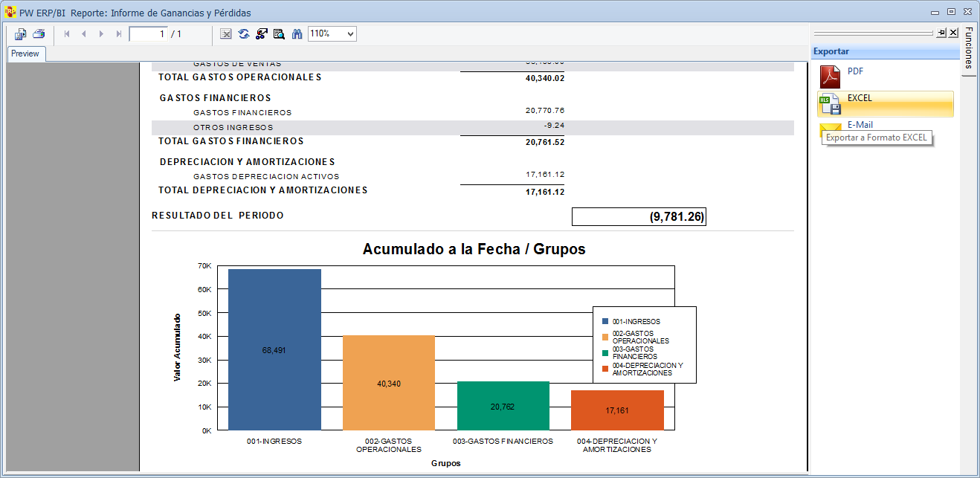The height and width of the screenshot is (478, 980).
Task: Go to the previous page arrow
Action: click(x=84, y=34)
